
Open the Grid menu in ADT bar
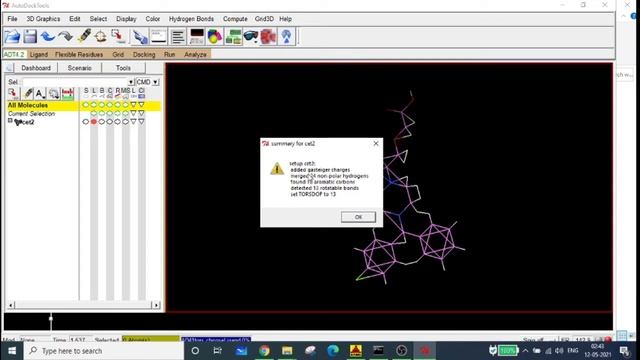tap(118, 54)
